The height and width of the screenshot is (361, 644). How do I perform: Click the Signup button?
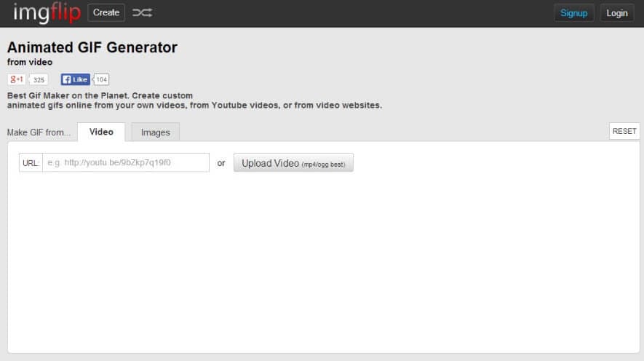point(573,13)
